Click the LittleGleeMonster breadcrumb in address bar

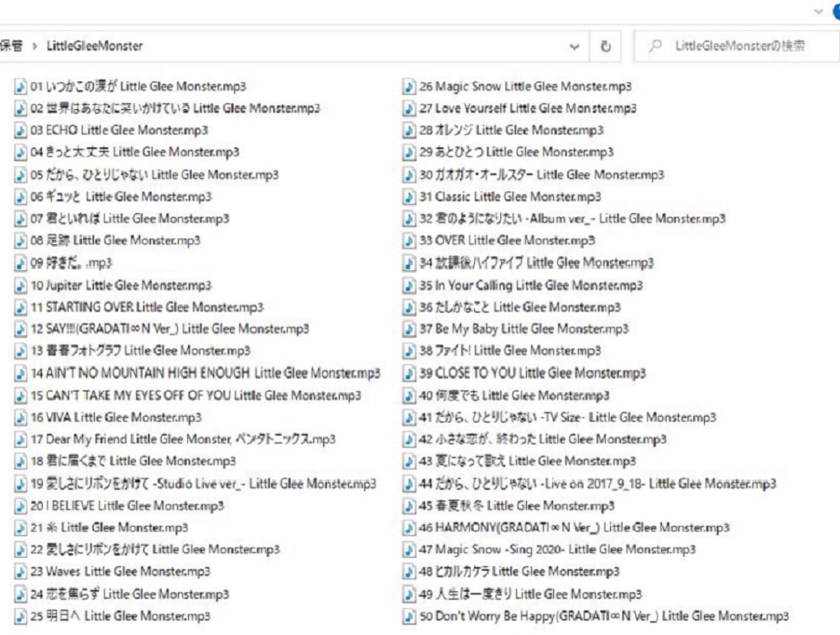click(94, 46)
